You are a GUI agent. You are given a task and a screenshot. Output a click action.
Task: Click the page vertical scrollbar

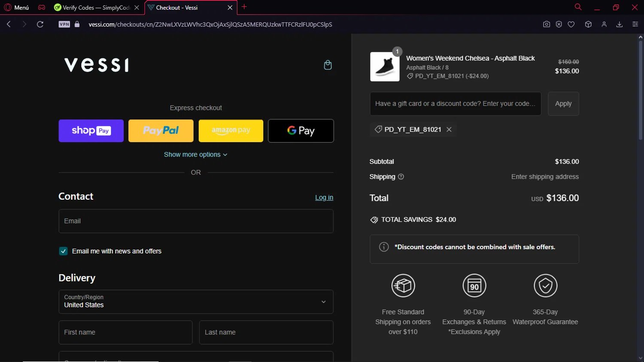(640, 90)
